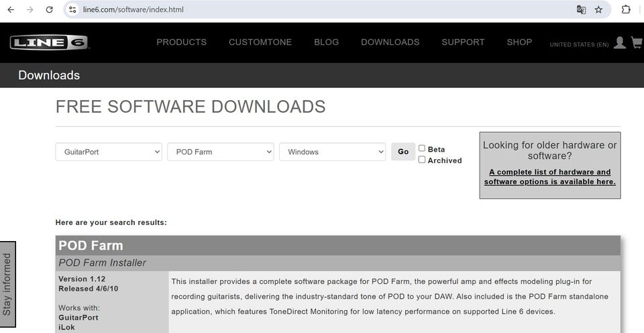Reload the page with refresh icon
Viewport: 644px width, 333px height.
(49, 9)
